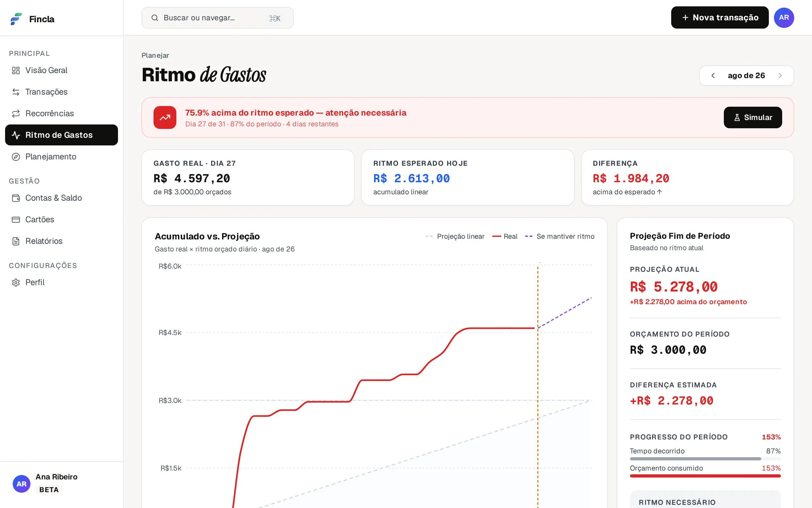Viewport: 812px width, 508px height.
Task: Go to previous month with left chevron
Action: click(x=713, y=76)
